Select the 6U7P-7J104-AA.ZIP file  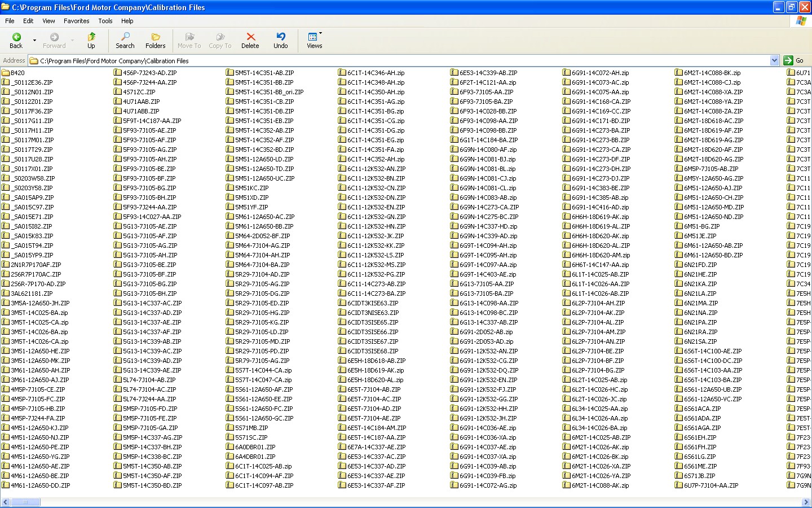pyautogui.click(x=710, y=485)
